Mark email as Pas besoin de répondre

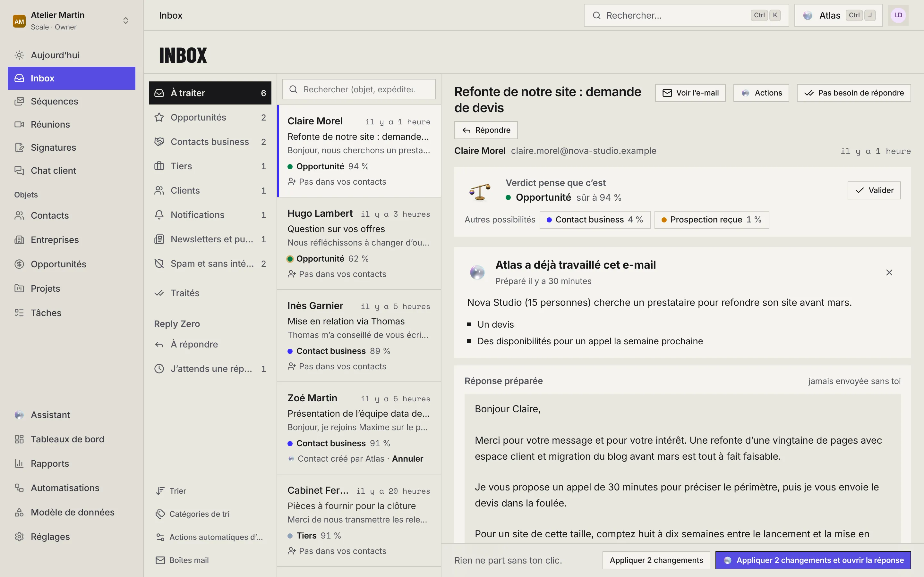click(854, 93)
